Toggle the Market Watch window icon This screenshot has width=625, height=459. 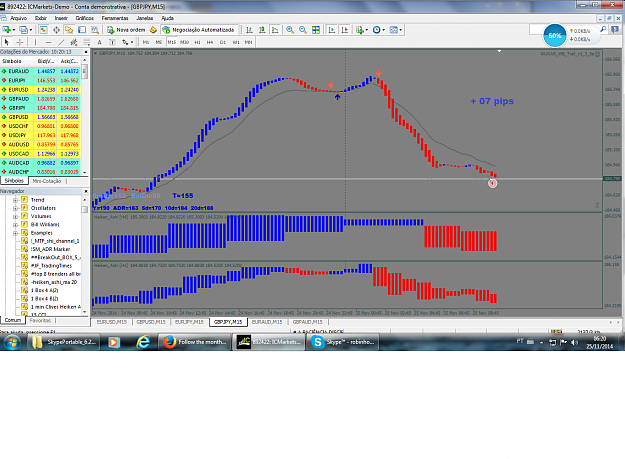(43, 30)
